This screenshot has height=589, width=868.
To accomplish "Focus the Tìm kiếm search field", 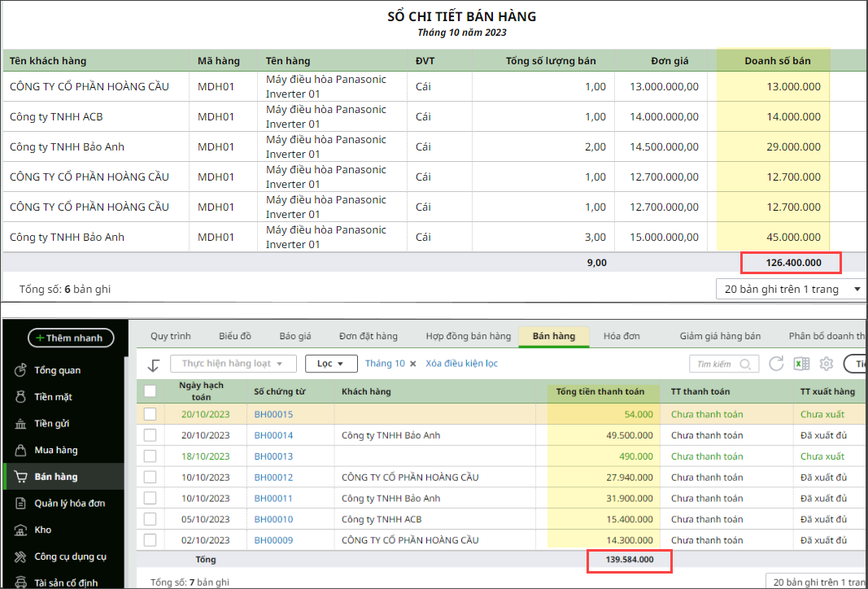I will pyautogui.click(x=723, y=364).
